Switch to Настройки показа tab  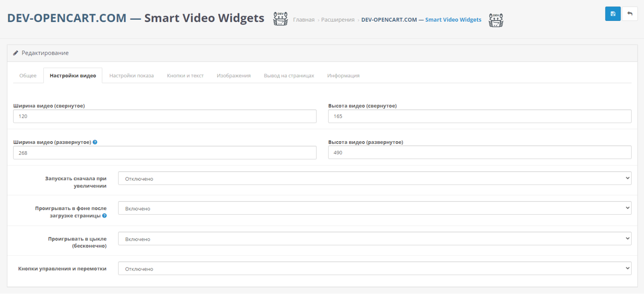(132, 76)
